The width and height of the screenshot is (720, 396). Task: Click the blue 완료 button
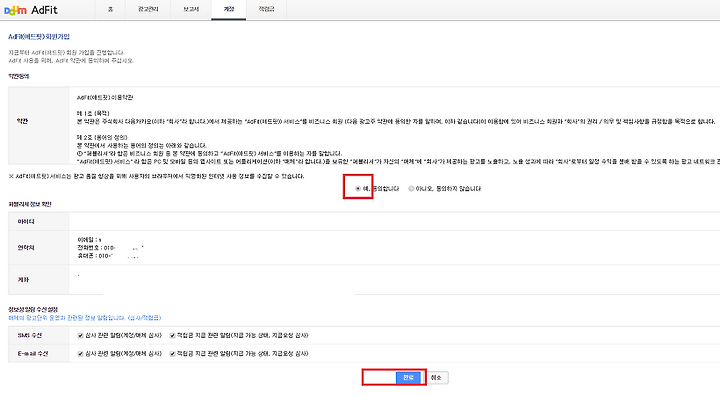point(408,378)
